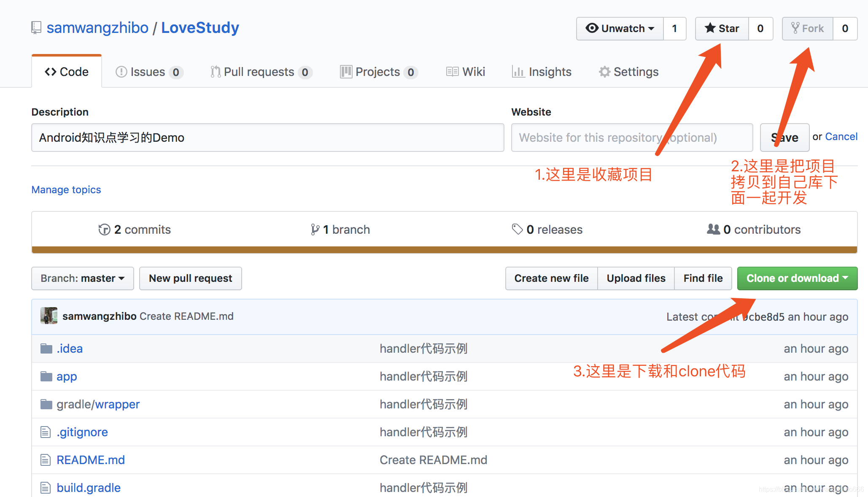Select the Code tab
This screenshot has width=868, height=497.
(x=67, y=72)
